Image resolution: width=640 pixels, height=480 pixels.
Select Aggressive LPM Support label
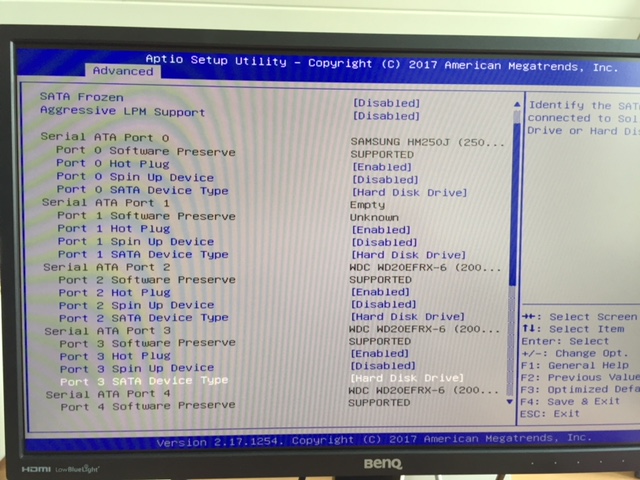(122, 111)
